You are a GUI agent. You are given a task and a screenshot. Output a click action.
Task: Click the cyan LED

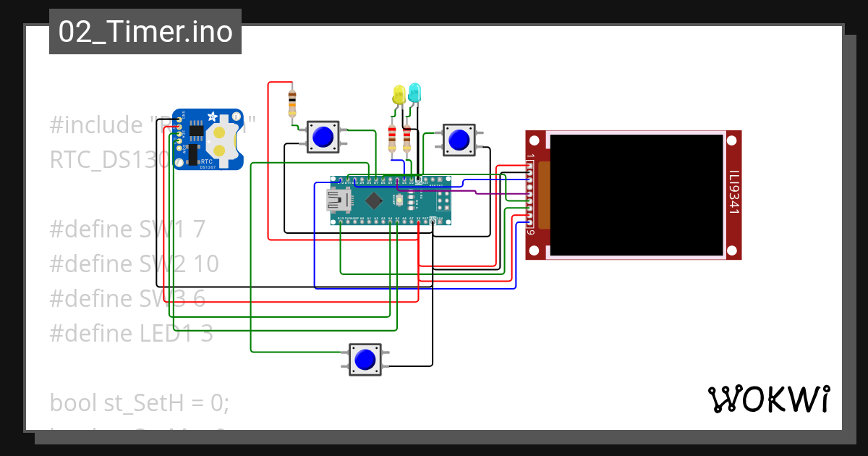coord(415,93)
